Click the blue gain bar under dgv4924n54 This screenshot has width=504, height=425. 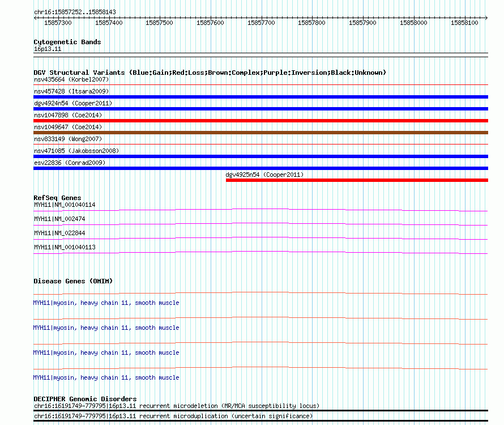pyautogui.click(x=260, y=109)
